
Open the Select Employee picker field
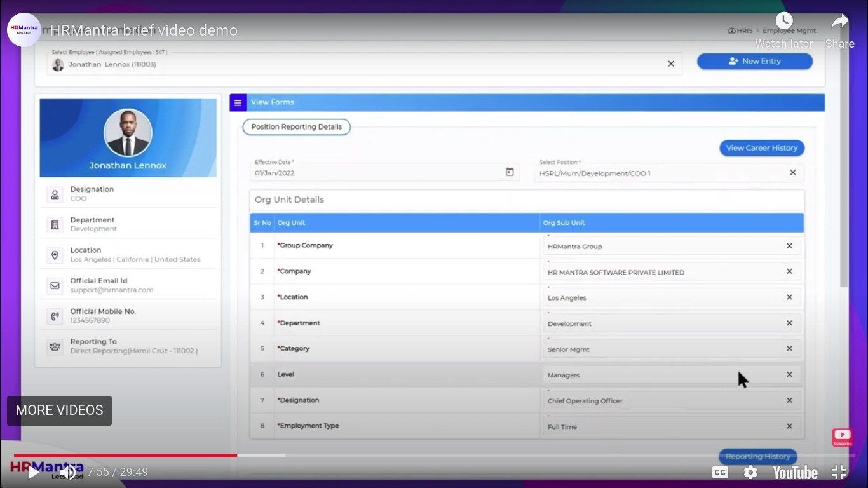pyautogui.click(x=318, y=64)
